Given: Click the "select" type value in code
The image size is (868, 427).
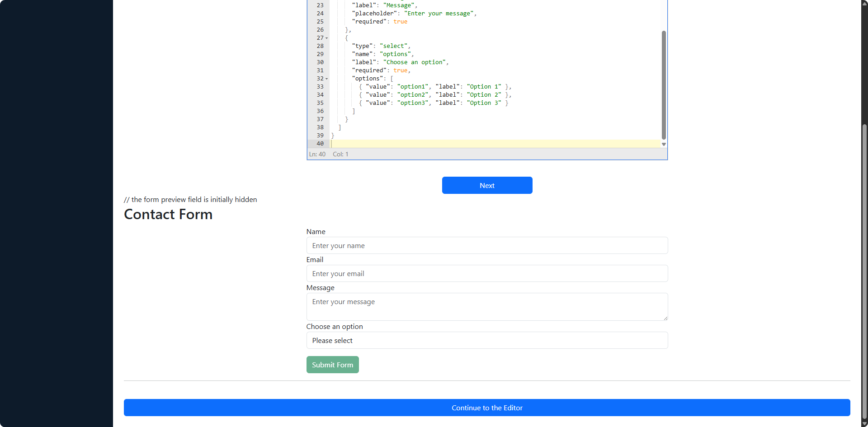Looking at the screenshot, I should click(x=393, y=46).
